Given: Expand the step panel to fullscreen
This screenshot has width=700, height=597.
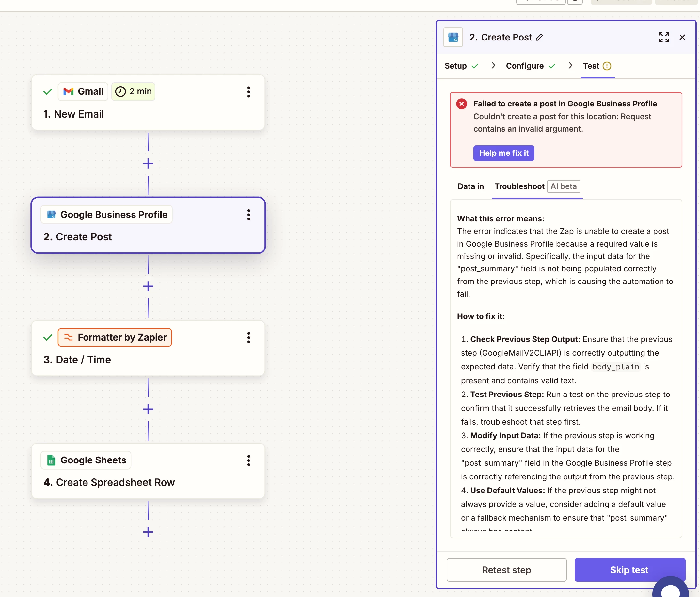Looking at the screenshot, I should point(663,37).
